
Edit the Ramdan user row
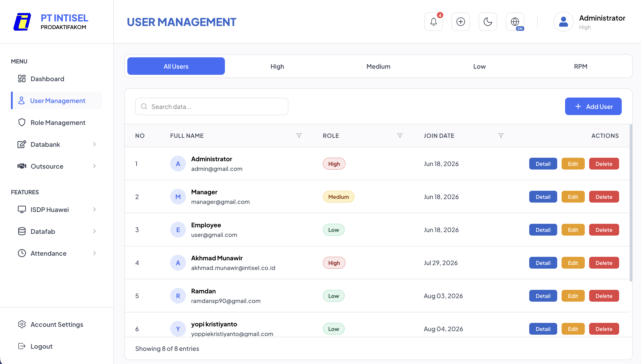tap(573, 296)
